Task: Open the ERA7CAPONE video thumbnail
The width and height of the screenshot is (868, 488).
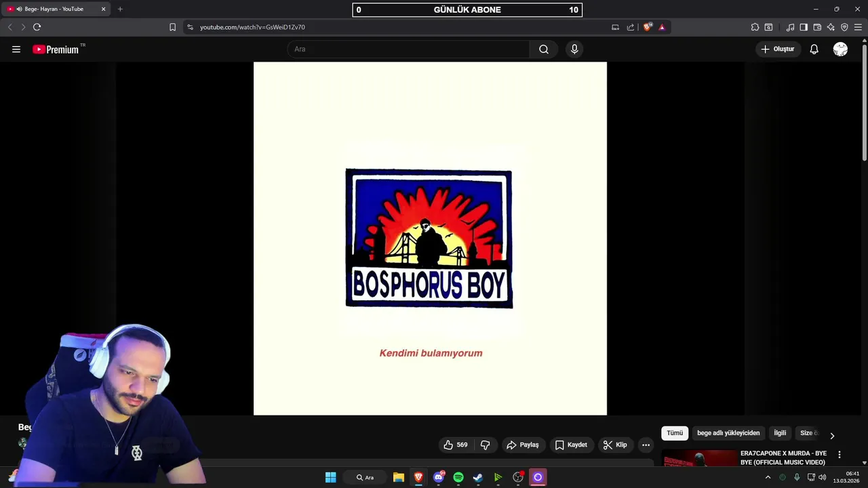Action: click(x=698, y=458)
